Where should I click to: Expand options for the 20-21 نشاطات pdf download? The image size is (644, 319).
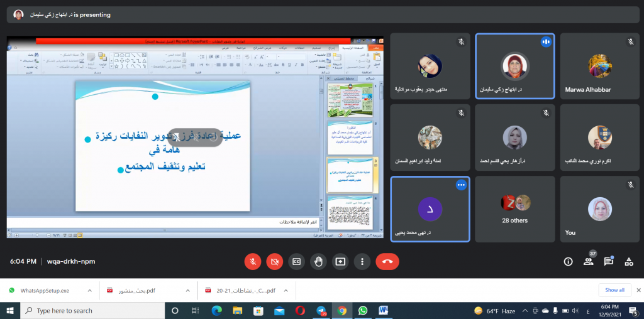pos(286,291)
